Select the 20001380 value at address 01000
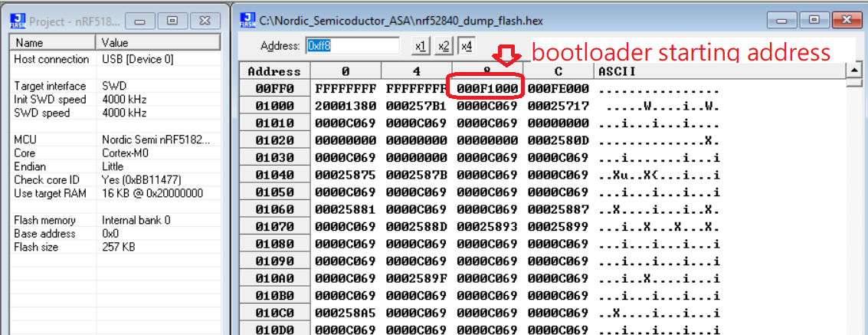This screenshot has width=868, height=335. (x=346, y=105)
